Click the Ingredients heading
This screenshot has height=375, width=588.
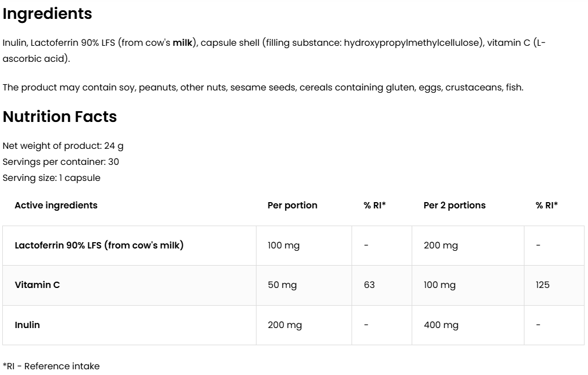pyautogui.click(x=48, y=14)
